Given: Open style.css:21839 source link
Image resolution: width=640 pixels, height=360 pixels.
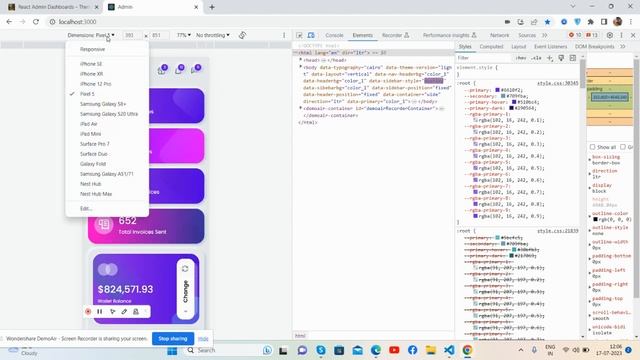Looking at the screenshot, I should click(558, 231).
